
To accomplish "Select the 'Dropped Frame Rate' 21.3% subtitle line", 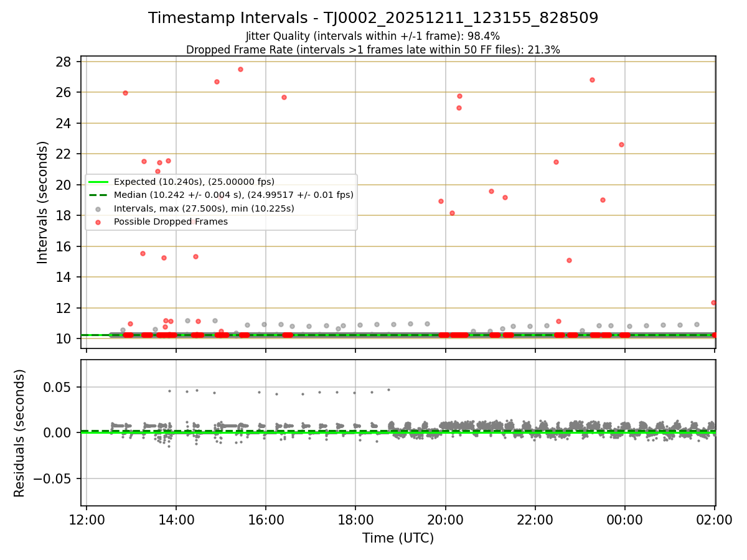I will point(373,50).
